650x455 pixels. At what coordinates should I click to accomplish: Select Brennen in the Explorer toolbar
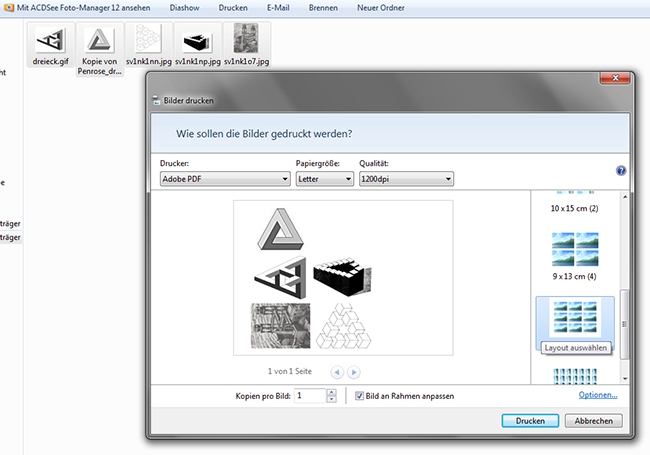coord(323,7)
